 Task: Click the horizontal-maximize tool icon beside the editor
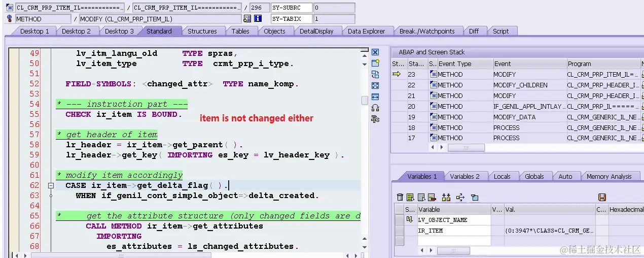tap(375, 97)
